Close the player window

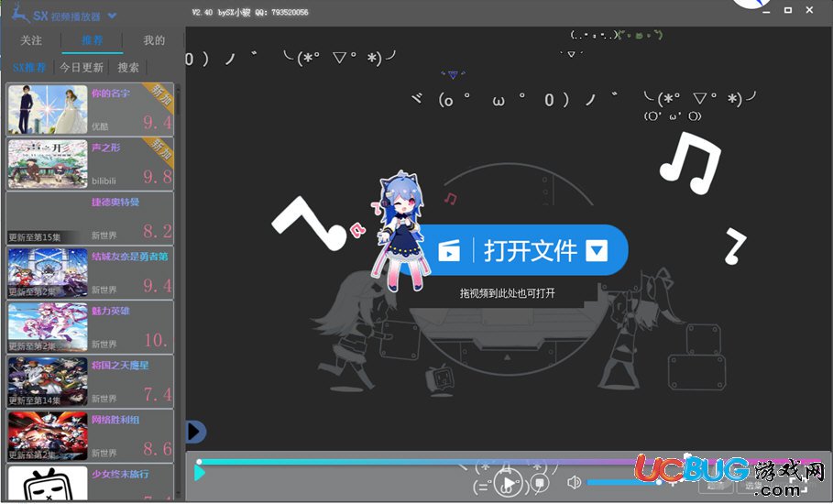pos(809,10)
